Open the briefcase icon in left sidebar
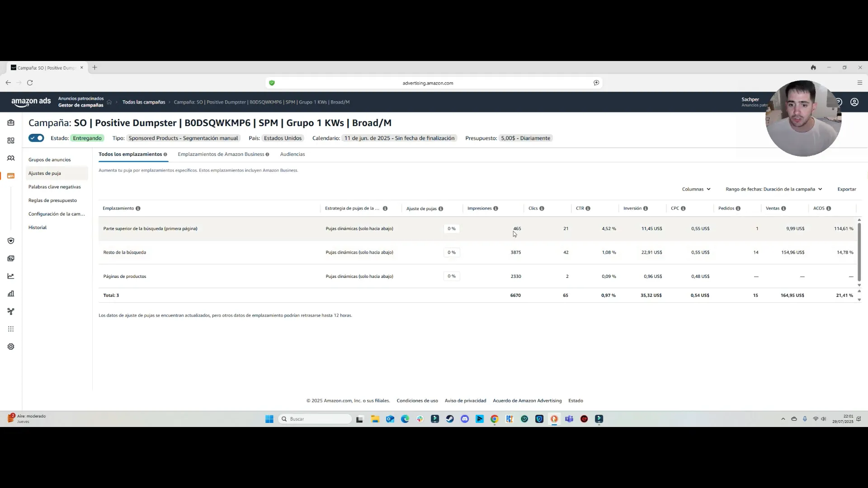868x488 pixels. pos(11,122)
